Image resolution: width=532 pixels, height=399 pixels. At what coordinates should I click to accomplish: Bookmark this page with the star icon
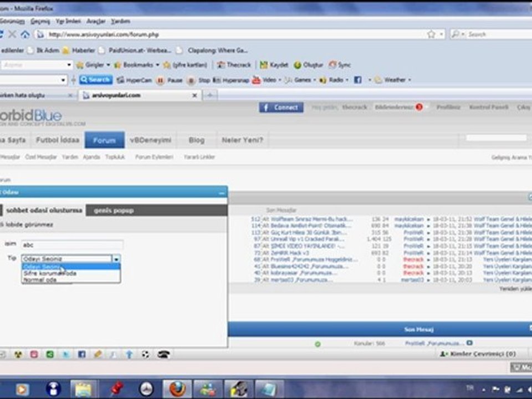[x=431, y=34]
